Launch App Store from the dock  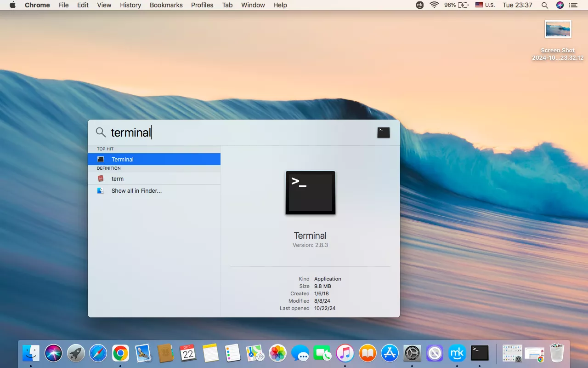[390, 353]
